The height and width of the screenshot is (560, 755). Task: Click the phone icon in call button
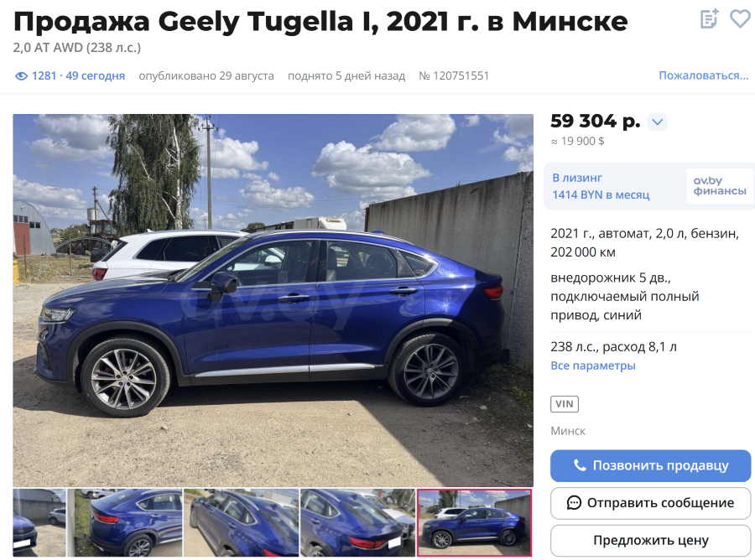[x=580, y=465]
